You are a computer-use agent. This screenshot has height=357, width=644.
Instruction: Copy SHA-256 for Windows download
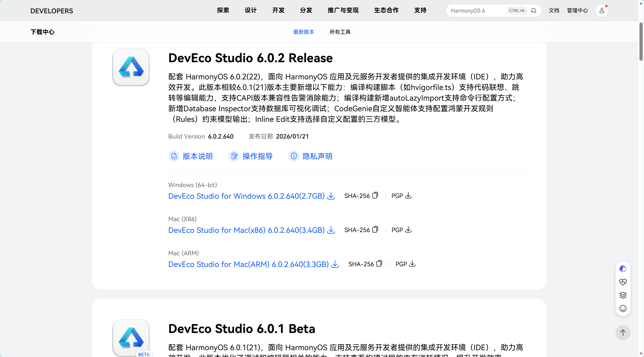375,195
